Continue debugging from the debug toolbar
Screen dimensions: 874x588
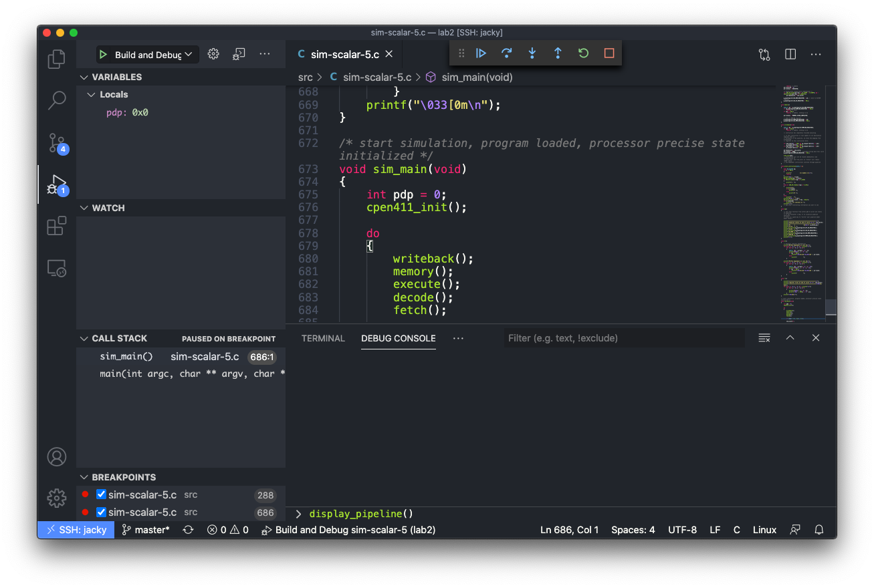click(481, 53)
